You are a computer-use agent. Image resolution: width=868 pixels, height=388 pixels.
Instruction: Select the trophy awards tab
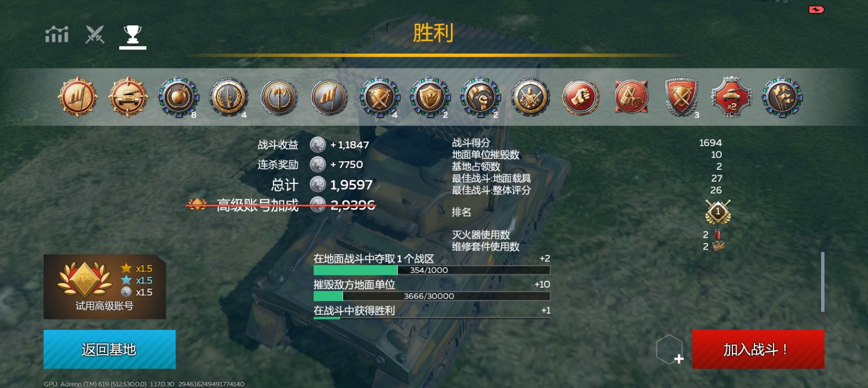click(x=132, y=36)
